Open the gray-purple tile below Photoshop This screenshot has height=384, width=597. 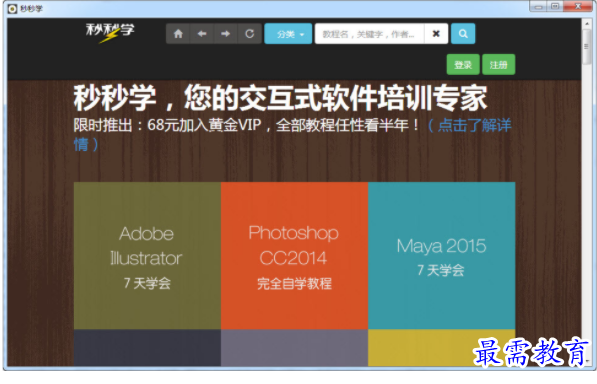294,348
